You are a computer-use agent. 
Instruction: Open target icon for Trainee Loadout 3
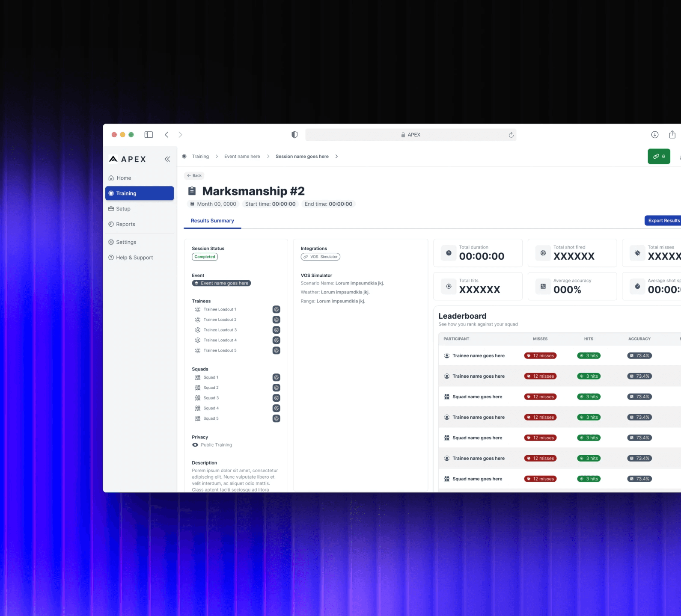point(277,330)
